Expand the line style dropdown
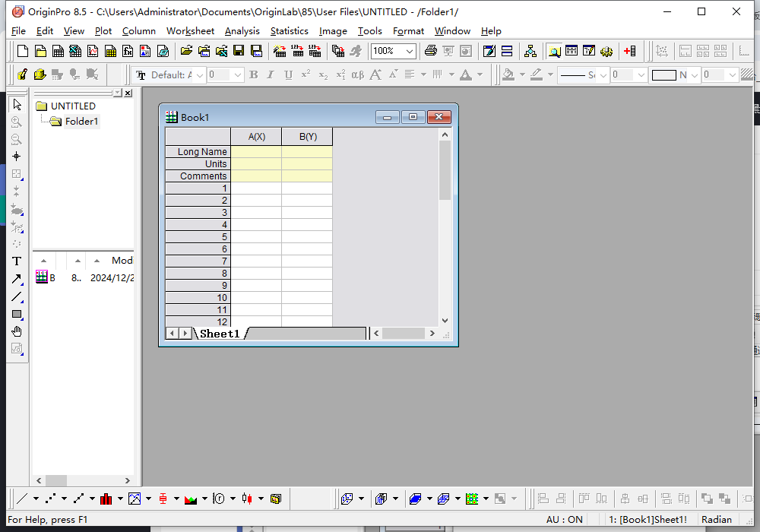The height and width of the screenshot is (532, 760). coord(603,75)
